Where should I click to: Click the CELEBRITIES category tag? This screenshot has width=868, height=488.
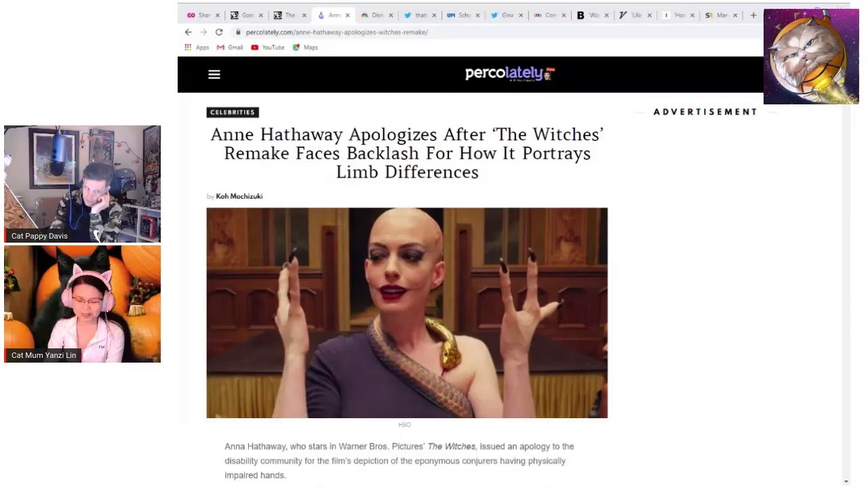tap(233, 113)
